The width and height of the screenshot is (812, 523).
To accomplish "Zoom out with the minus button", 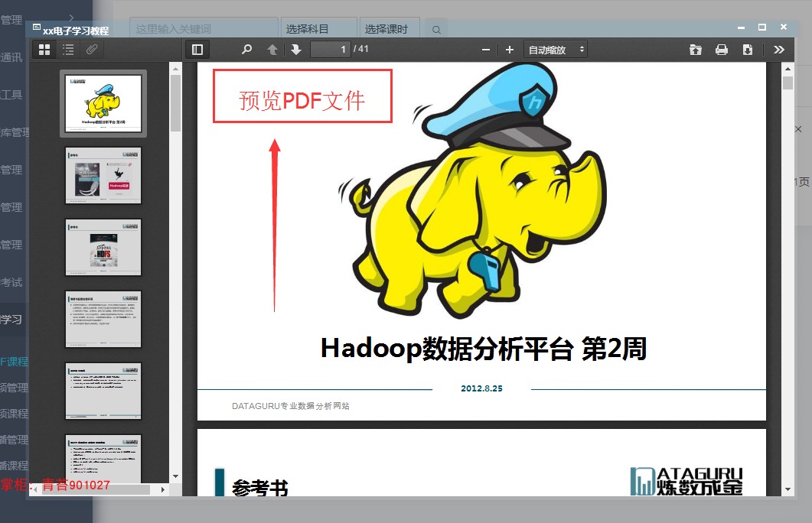I will tap(486, 50).
